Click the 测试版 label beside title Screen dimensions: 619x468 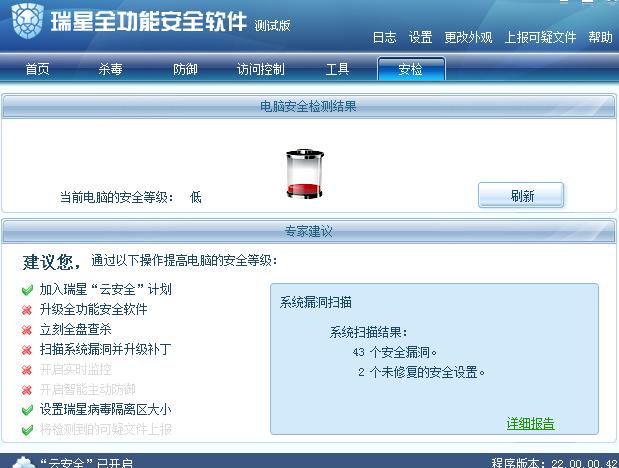point(272,26)
